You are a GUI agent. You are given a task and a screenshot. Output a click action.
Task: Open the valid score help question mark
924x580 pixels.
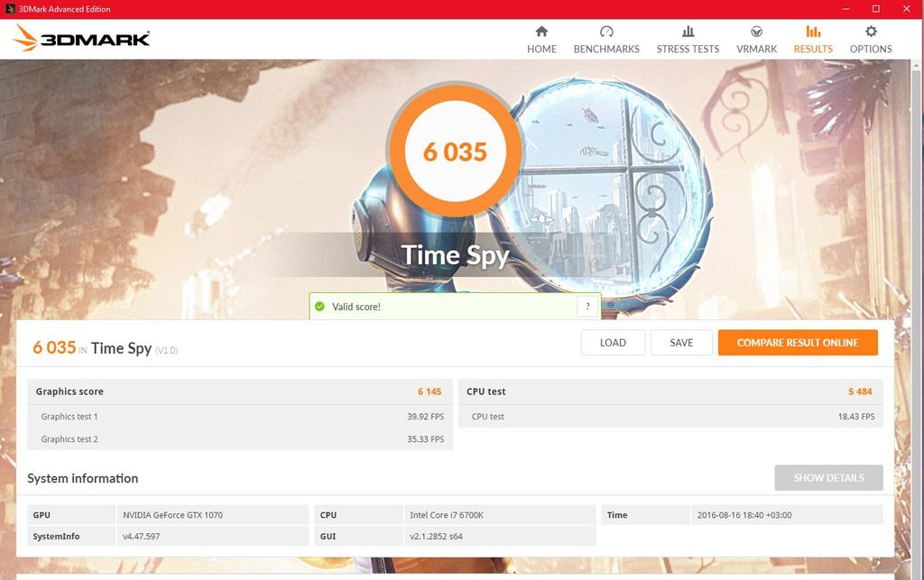coord(587,306)
